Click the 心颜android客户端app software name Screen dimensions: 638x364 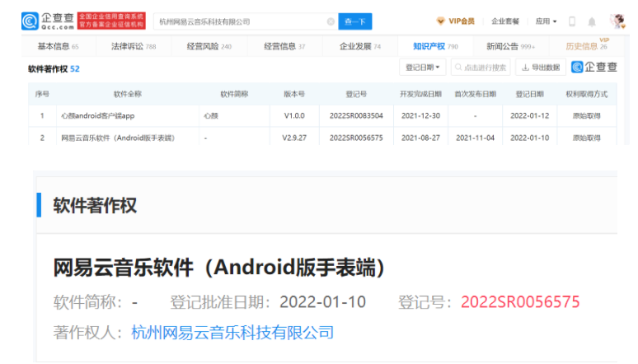(97, 116)
